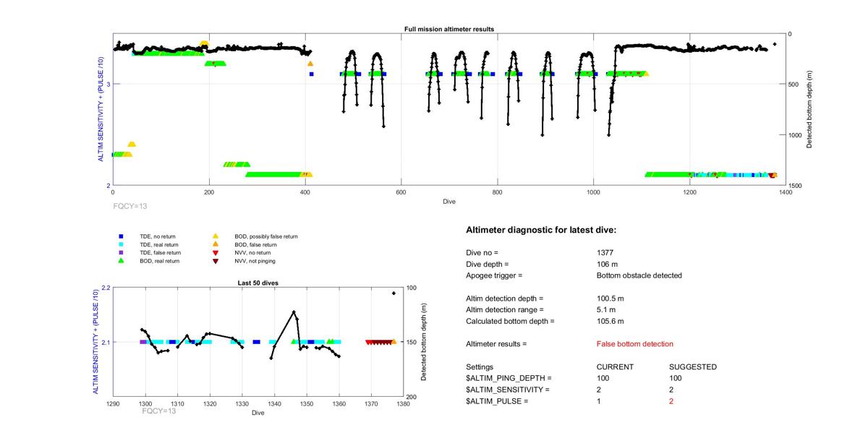The height and width of the screenshot is (446, 868).
Task: Click the isolated black point near dive 1377 in lower plot
Action: (393, 293)
